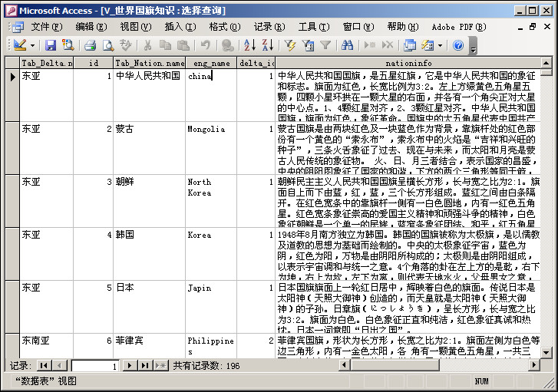The height and width of the screenshot is (392, 558).
Task: Open the 工具(T) menu
Action: (314, 27)
